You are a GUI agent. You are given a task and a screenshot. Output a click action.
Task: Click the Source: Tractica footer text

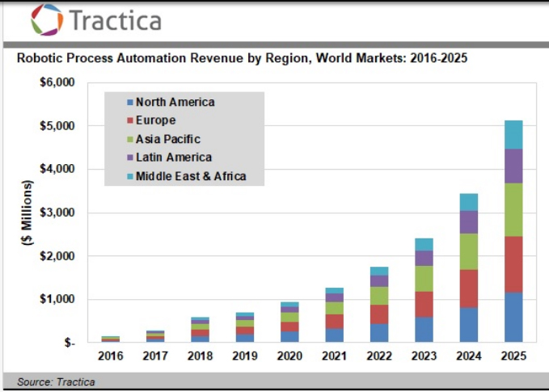[x=49, y=381]
